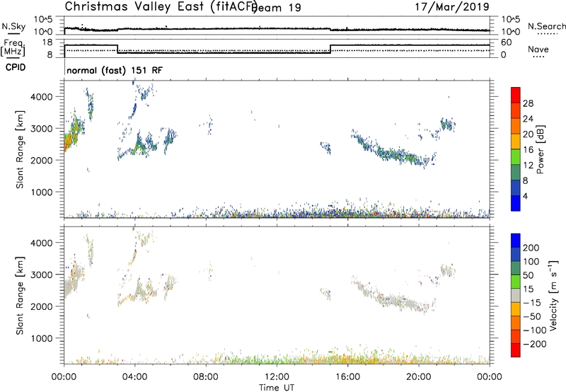Screen dimensions: 566x392
Task: Select the N.Search legend label
Action: [x=547, y=26]
